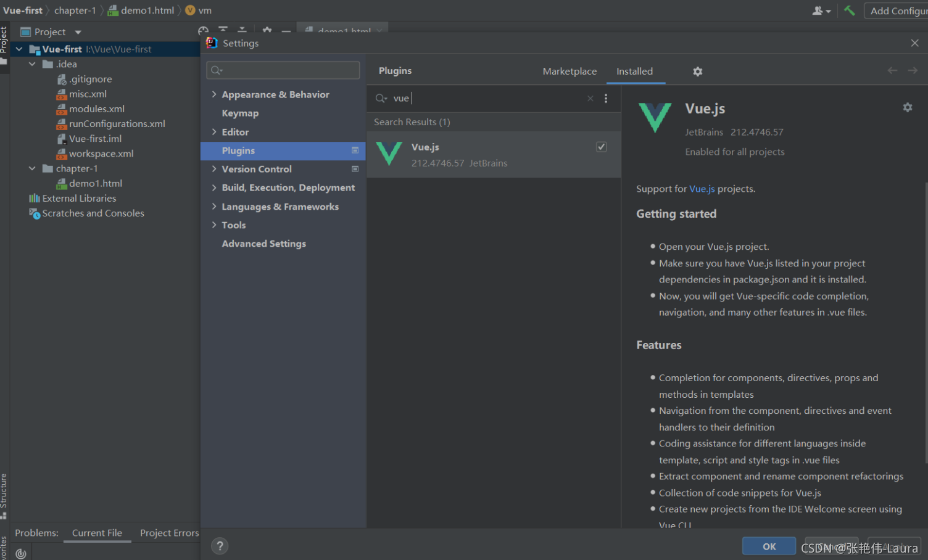
Task: Click vm breadcrumb item
Action: pos(199,10)
